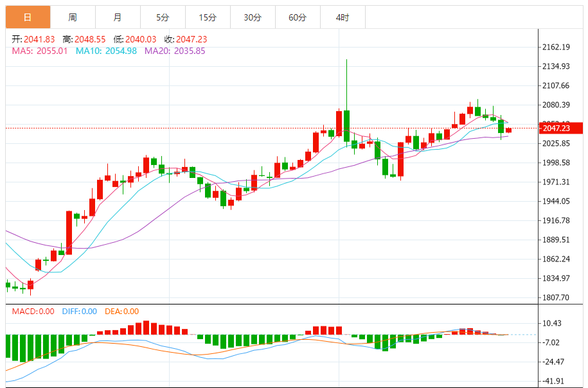The image size is (588, 388).
Task: Click the MACD:0.00 indicator label
Action: point(33,312)
